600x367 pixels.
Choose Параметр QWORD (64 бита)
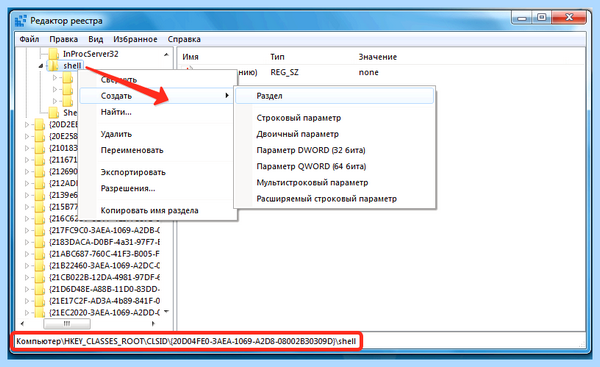[311, 166]
